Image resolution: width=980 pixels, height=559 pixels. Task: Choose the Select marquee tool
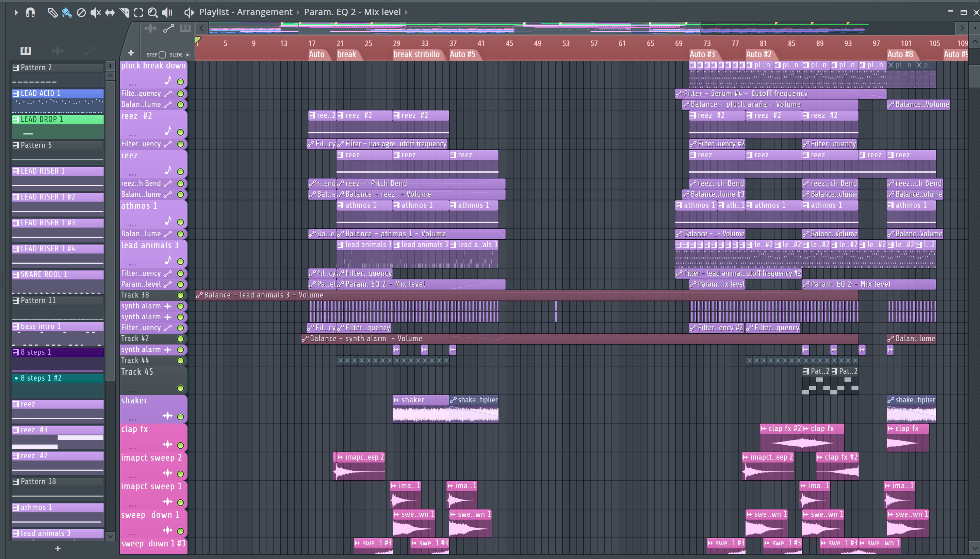point(138,13)
